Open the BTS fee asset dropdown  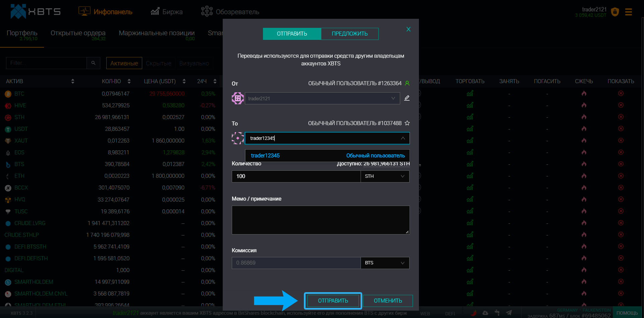pos(385,263)
